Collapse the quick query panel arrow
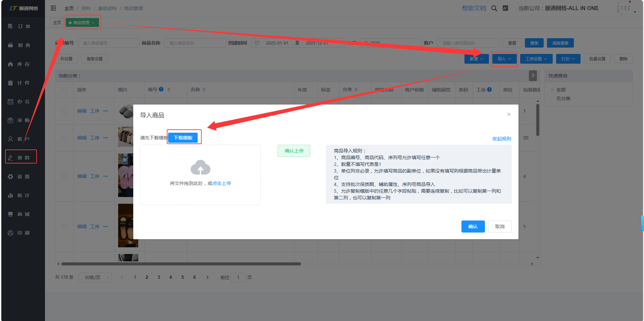This screenshot has height=321, width=644. click(533, 76)
